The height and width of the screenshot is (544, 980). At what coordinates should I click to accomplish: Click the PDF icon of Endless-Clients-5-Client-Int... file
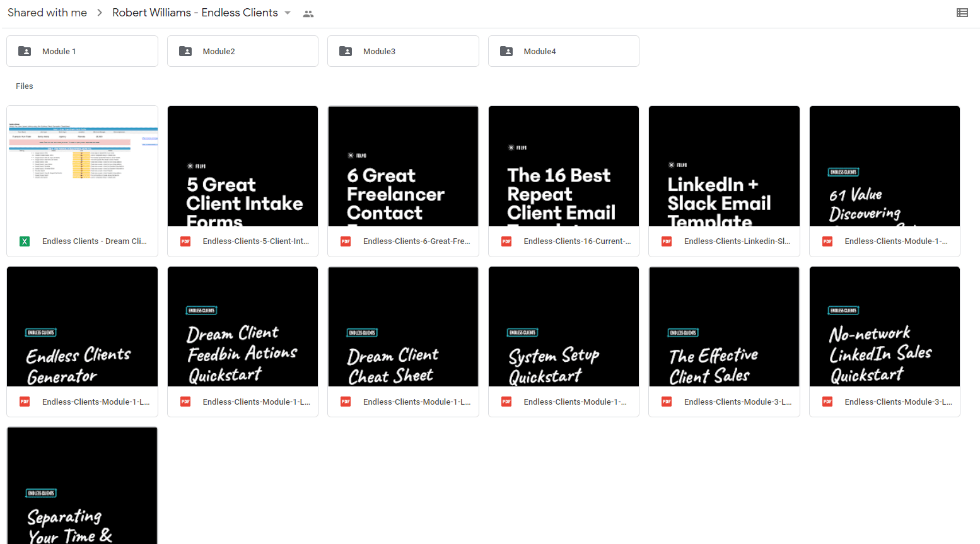[185, 241]
